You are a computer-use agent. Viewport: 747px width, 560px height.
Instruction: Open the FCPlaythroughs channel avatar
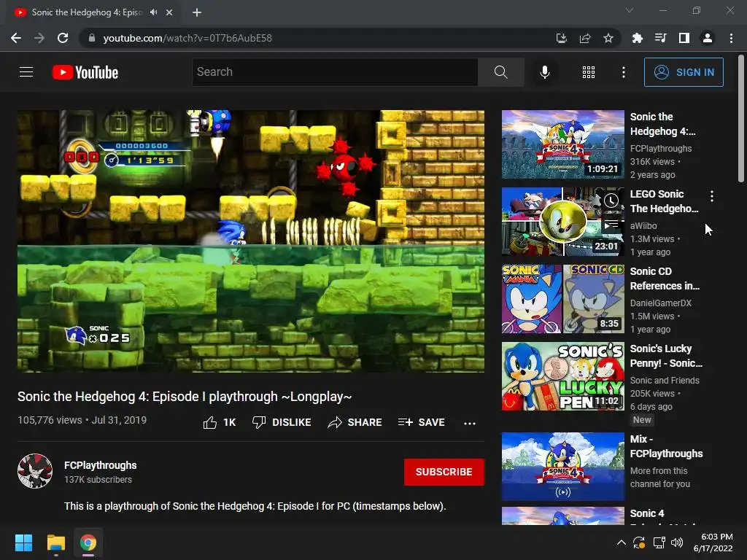(35, 471)
